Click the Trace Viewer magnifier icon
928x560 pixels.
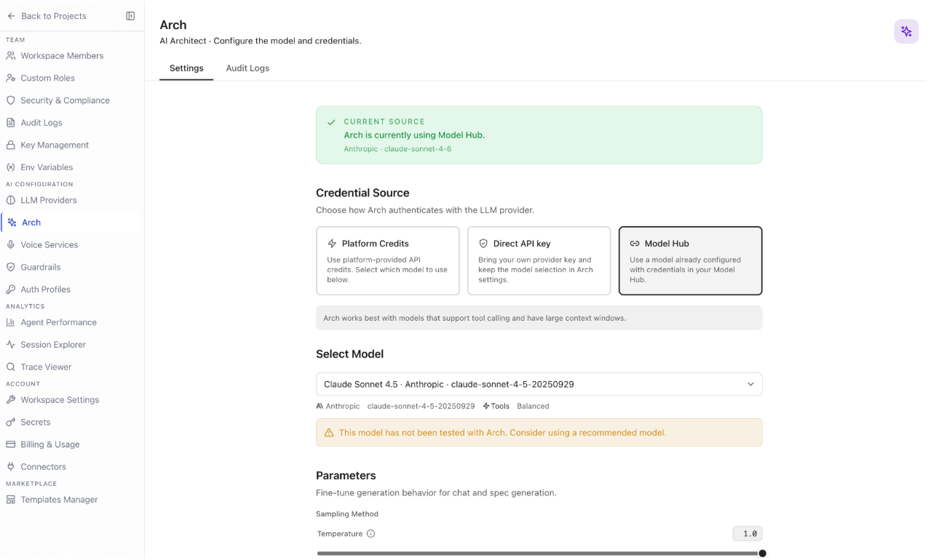[x=11, y=367]
